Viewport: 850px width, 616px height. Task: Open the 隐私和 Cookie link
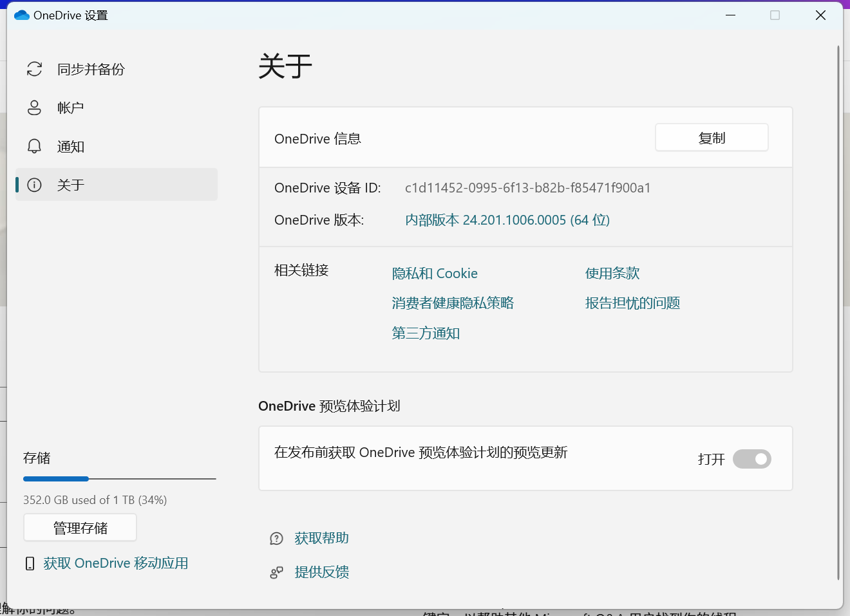coord(435,274)
